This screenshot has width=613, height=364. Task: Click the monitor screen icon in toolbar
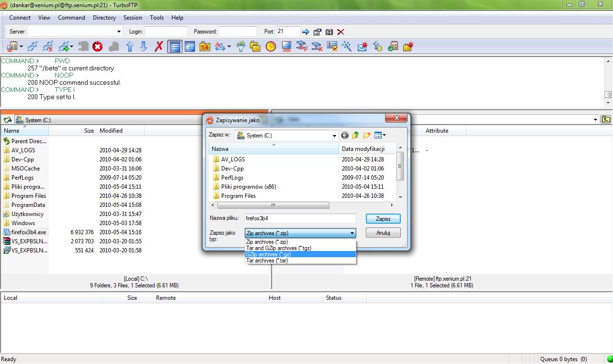point(286,46)
